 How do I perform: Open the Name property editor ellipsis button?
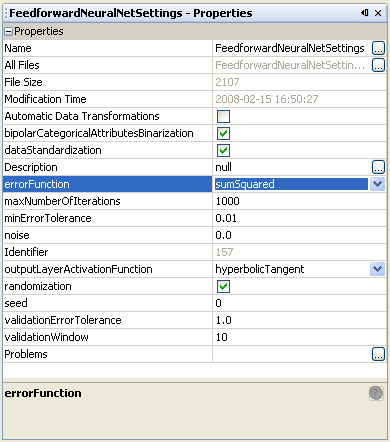[378, 48]
